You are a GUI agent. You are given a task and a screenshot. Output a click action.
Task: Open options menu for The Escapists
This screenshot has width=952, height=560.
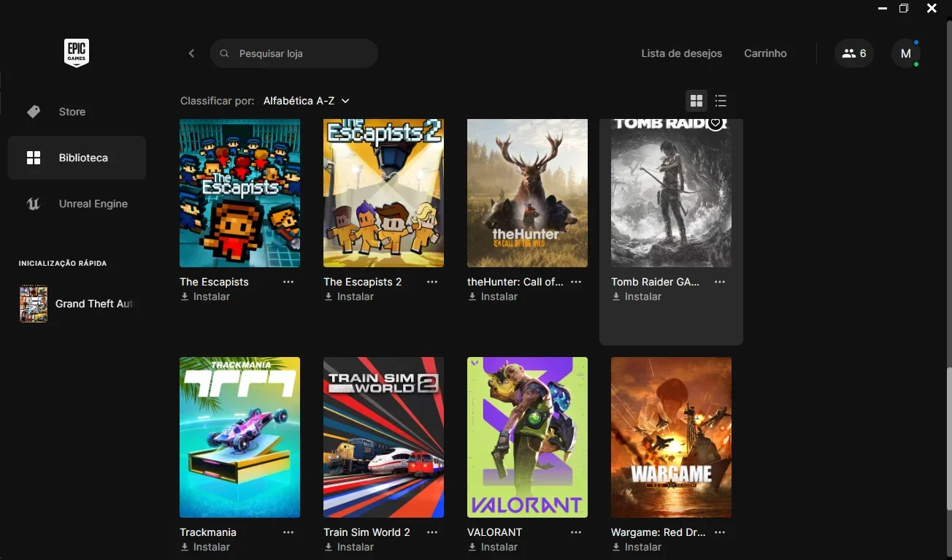click(x=288, y=282)
